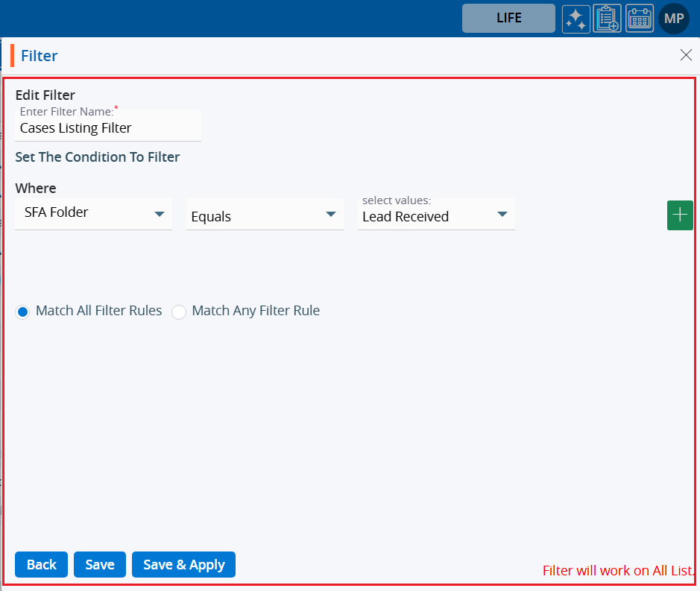Click the Save & Apply button
The width and height of the screenshot is (700, 591).
[183, 565]
